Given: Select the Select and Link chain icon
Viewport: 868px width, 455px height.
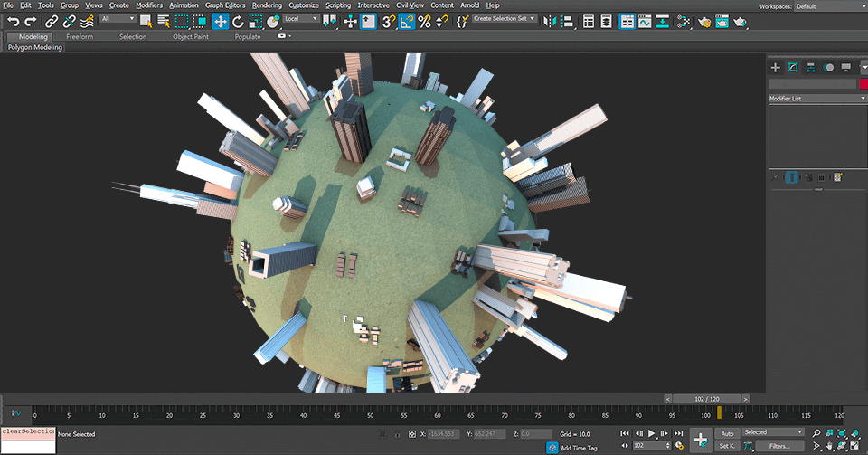Looking at the screenshot, I should click(52, 22).
